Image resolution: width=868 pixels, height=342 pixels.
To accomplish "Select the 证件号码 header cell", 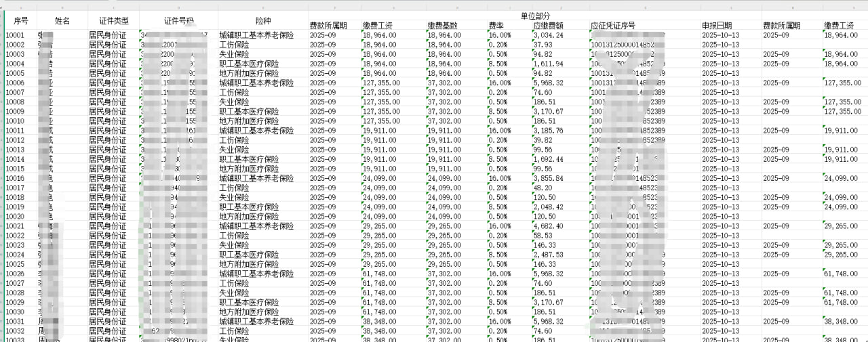I will (x=178, y=20).
